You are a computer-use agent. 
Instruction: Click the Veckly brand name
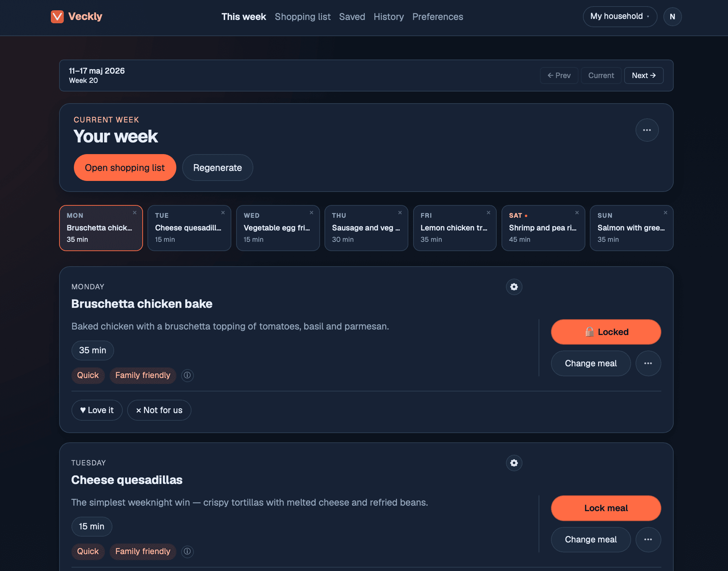click(85, 17)
